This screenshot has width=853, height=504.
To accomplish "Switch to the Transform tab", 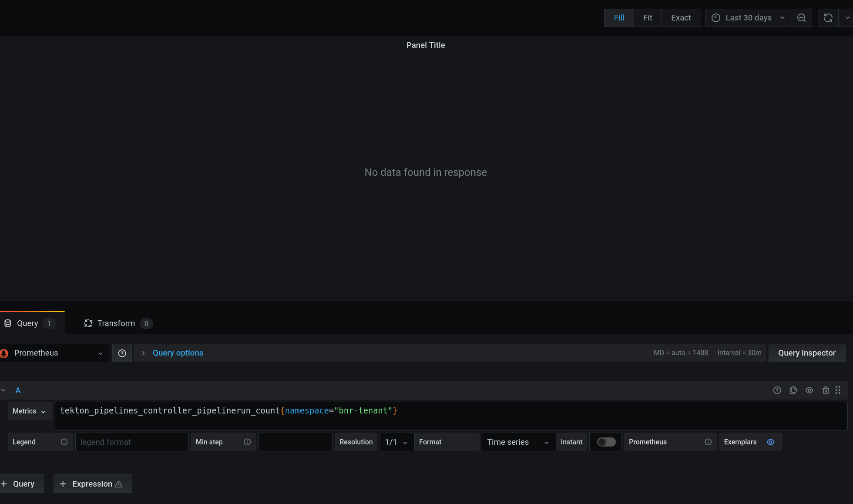I will pyautogui.click(x=116, y=323).
